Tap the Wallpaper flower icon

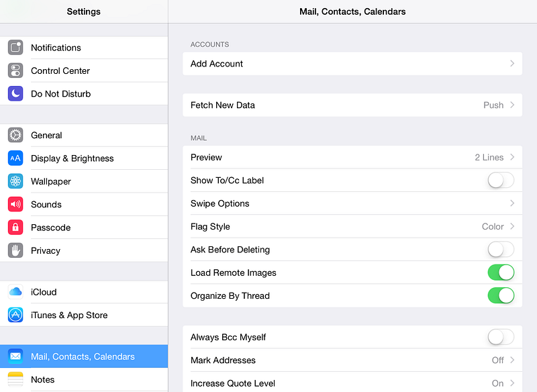15,181
